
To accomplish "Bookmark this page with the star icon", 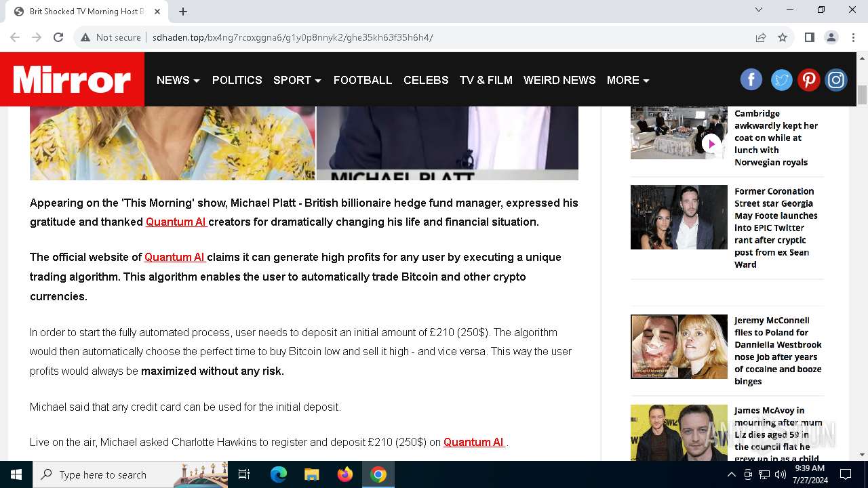I will (783, 37).
